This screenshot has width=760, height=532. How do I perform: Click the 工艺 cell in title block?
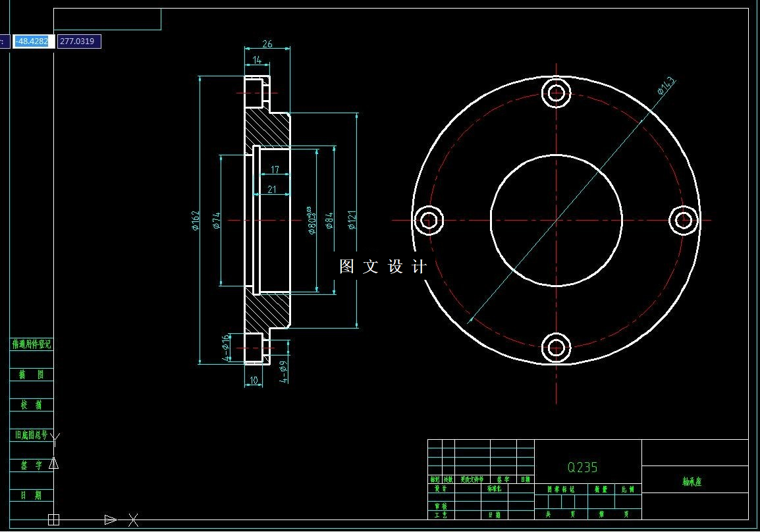point(440,515)
